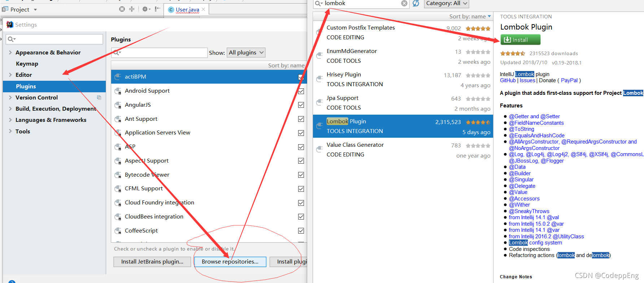Open the Project view dropdown
Viewport: 644px width, 283px height.
(35, 10)
